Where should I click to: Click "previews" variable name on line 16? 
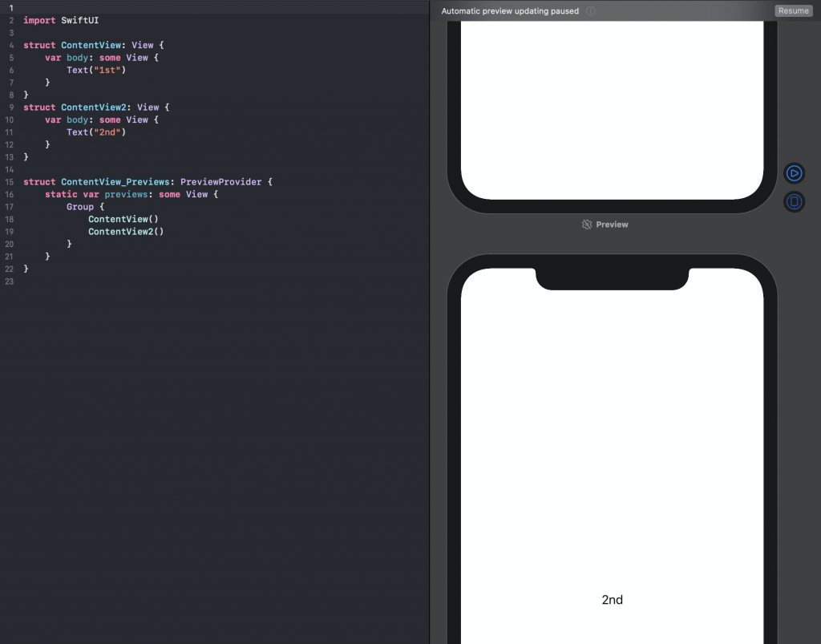(x=126, y=195)
